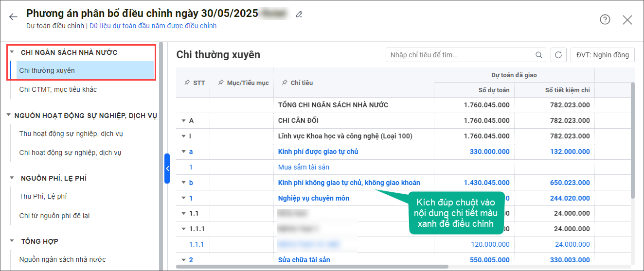Image resolution: width=644 pixels, height=271 pixels.
Task: Focus the Nhập chỉ tiêu để tìm field
Action: pyautogui.click(x=460, y=55)
